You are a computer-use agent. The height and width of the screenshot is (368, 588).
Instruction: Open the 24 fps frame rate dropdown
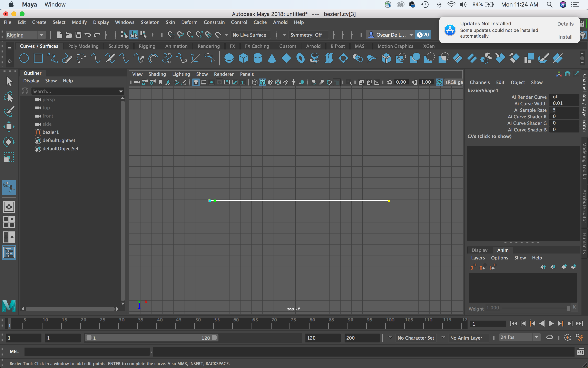tap(536, 337)
